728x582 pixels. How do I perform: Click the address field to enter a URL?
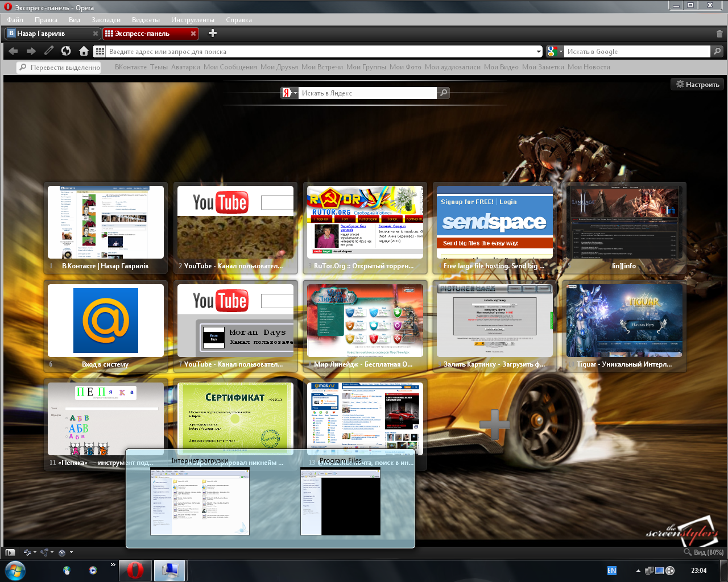point(321,51)
